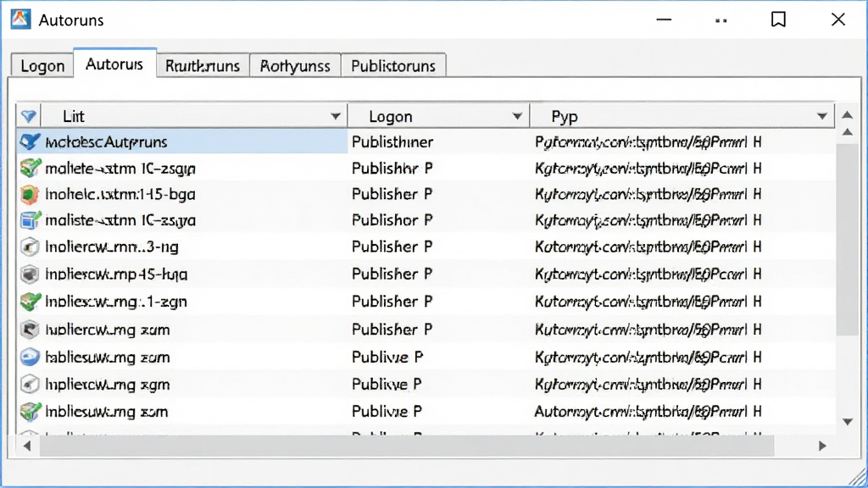
Task: Click the second up arrow on vertical scrollbar
Action: [847, 132]
